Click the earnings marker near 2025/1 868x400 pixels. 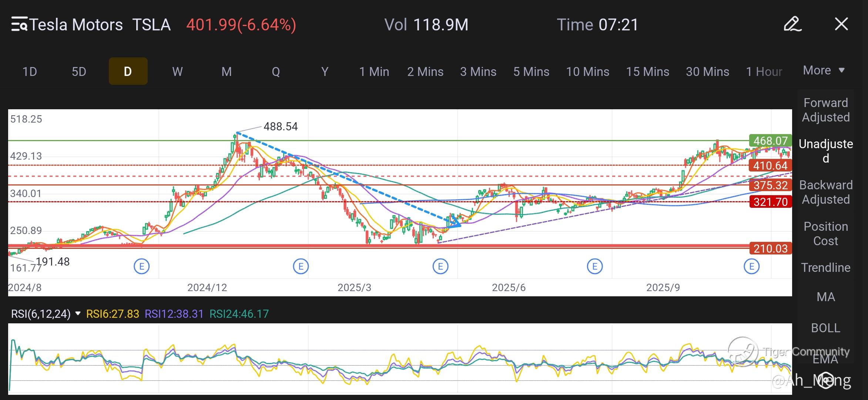click(301, 266)
